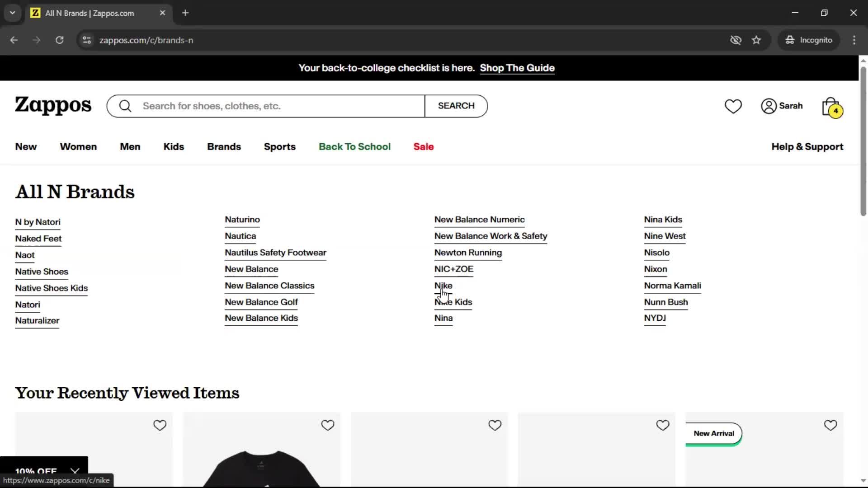Open the Naked Feet brand link

pyautogui.click(x=38, y=239)
